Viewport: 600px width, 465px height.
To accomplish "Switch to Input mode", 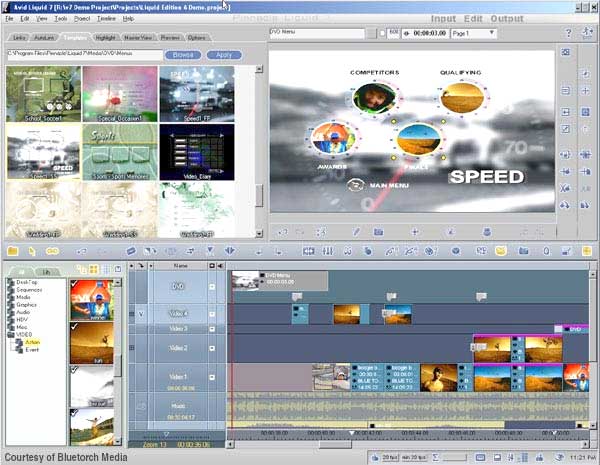I will pyautogui.click(x=443, y=19).
